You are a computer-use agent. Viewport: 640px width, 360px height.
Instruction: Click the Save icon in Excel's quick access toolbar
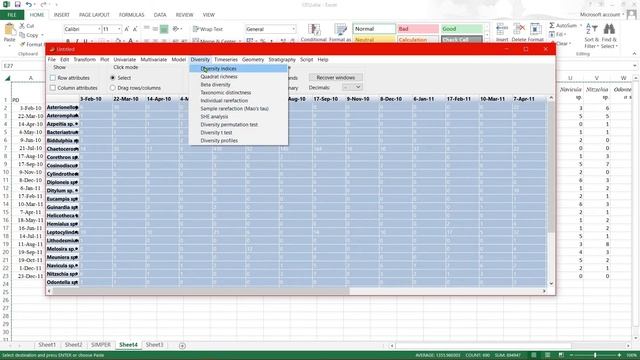17,4
